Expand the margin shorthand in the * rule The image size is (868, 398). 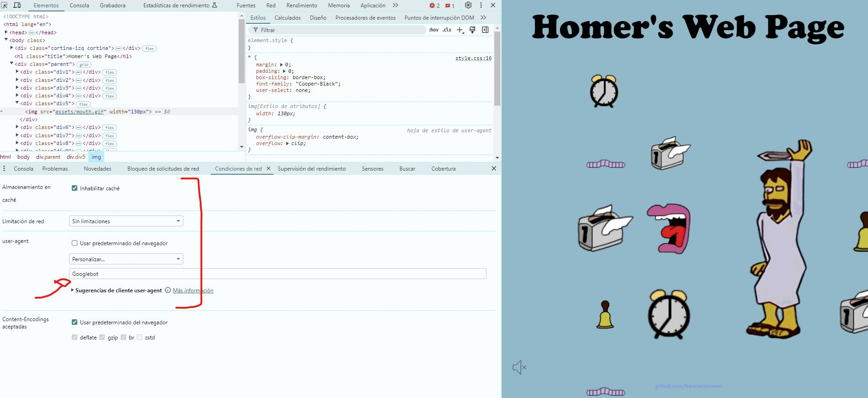click(x=281, y=65)
